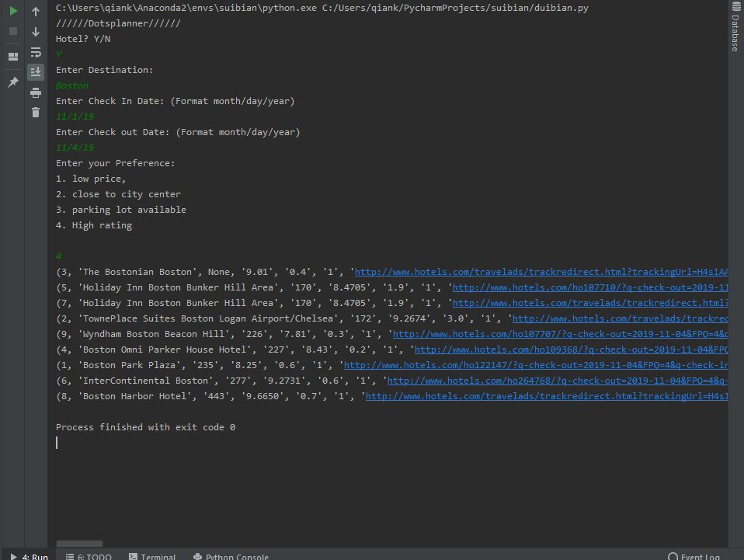Open the TownePlace Suites Boston Logan link
This screenshot has height=560, width=744.
620,318
